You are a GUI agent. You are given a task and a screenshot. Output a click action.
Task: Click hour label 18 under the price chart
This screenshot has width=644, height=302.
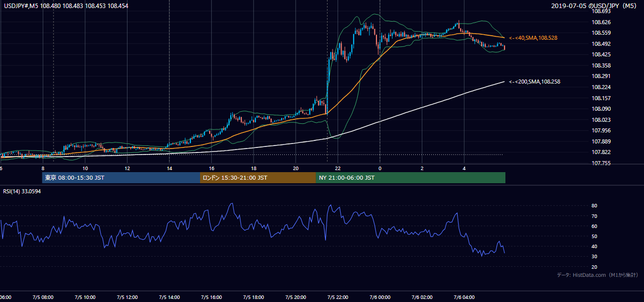coord(253,169)
